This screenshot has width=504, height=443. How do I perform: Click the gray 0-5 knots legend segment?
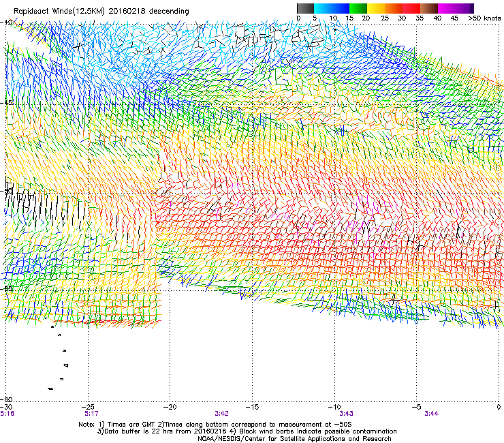click(305, 8)
